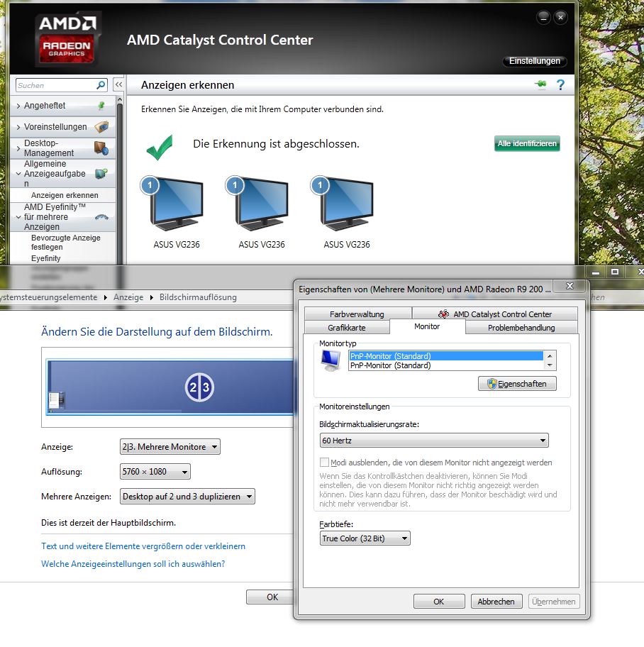Click the AMD Eyefinity icon in the sidebar

click(x=101, y=217)
